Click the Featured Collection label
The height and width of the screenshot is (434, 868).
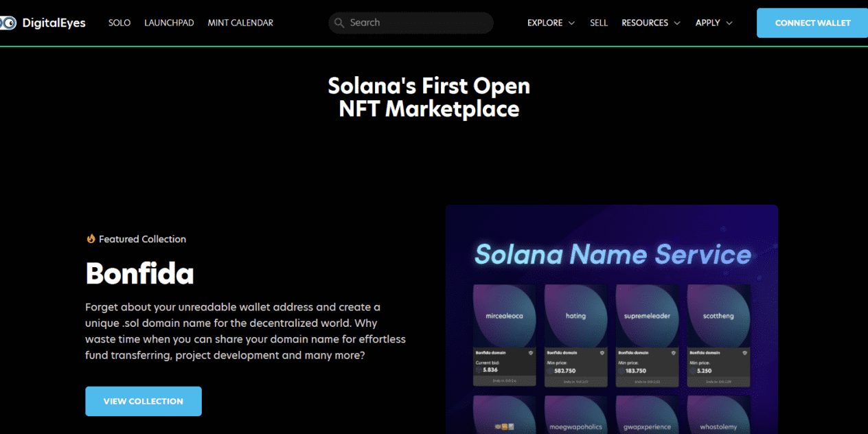tap(142, 239)
